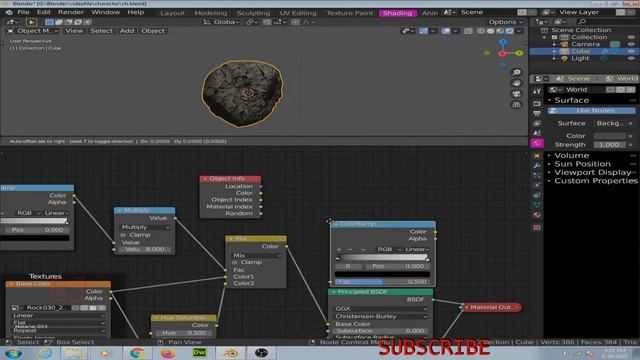Screen dimensions: 640x360
Task: Switch to the UV Editing workspace tab
Action: 298,13
